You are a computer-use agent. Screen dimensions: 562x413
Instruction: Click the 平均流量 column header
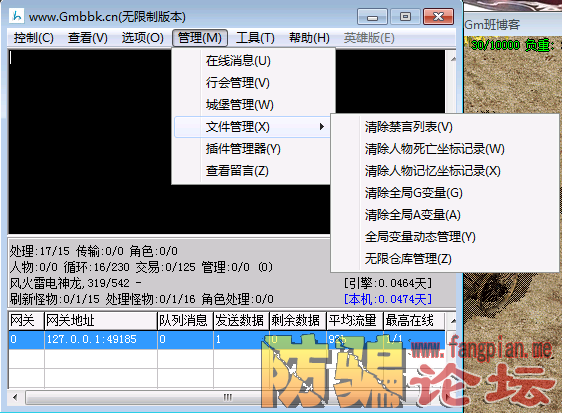click(x=354, y=321)
